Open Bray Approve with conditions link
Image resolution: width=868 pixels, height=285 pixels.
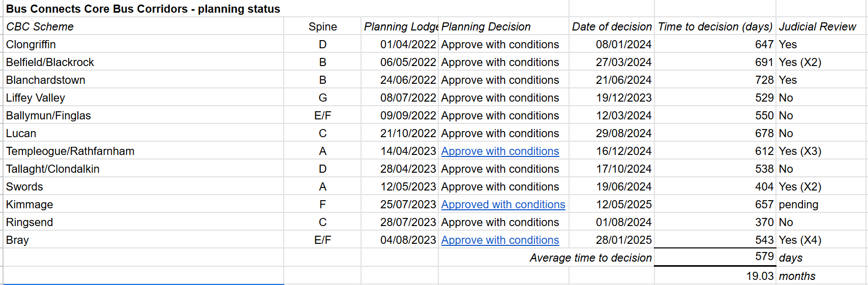pos(500,240)
